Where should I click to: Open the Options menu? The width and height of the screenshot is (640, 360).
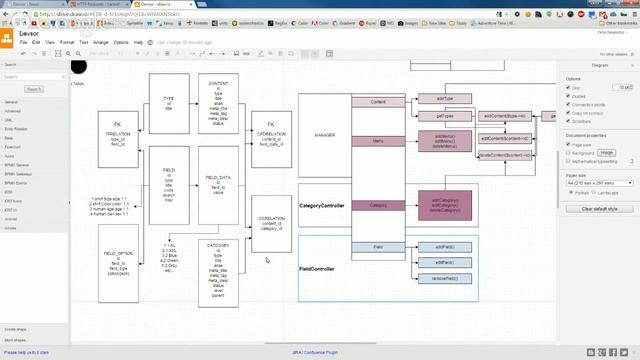pyautogui.click(x=121, y=42)
